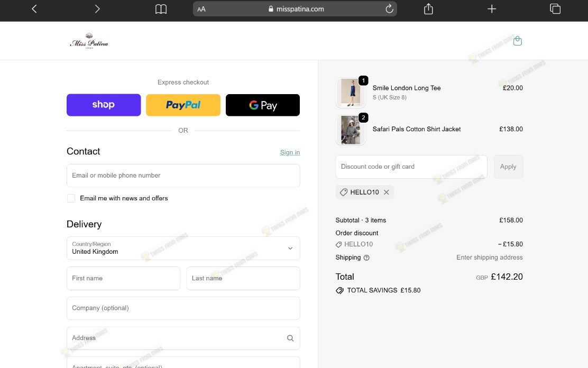This screenshot has width=588, height=368.
Task: Pay with the Google Pay button
Action: click(262, 105)
